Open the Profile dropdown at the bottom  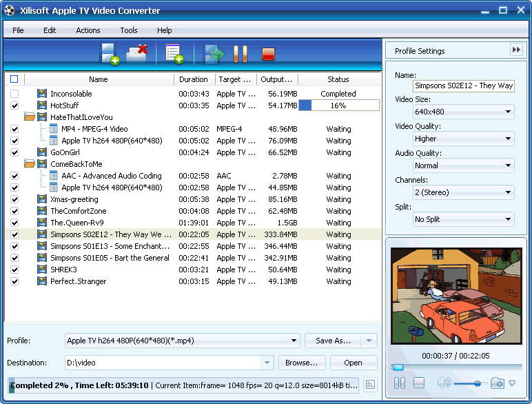tap(182, 341)
